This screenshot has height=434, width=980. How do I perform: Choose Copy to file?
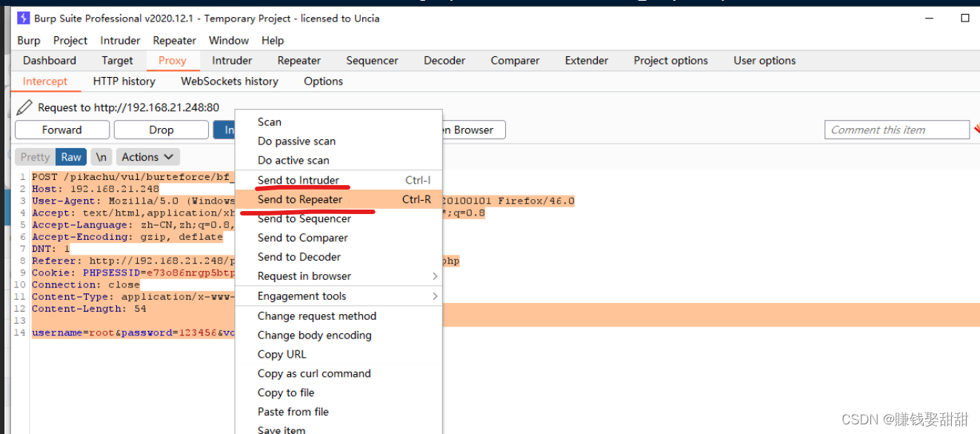pyautogui.click(x=339, y=393)
